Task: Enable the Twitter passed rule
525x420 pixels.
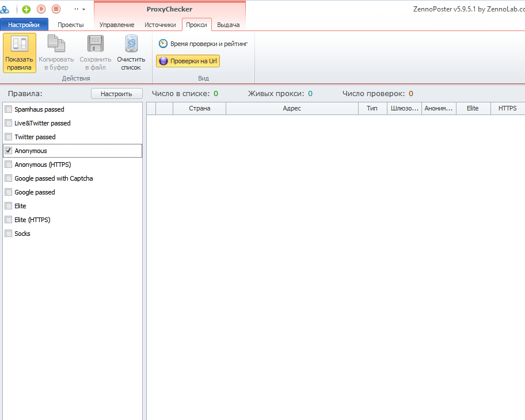Action: (9, 137)
